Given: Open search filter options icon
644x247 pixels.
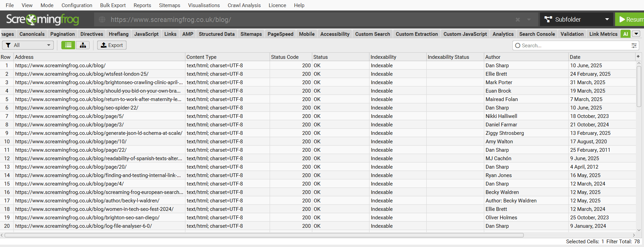Looking at the screenshot, I should [x=634, y=46].
